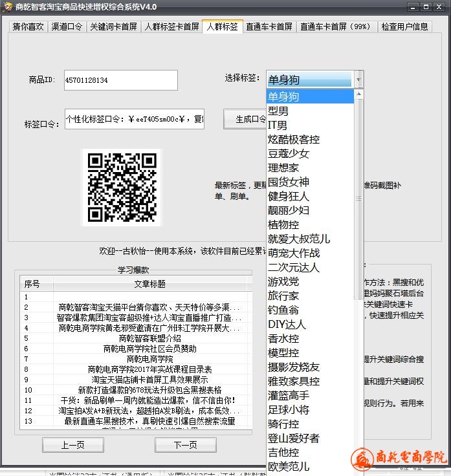Viewport: 451px width, 476px height.
Task: Open 商乾电商学院2017年实战课程目录表
Action: (136, 369)
